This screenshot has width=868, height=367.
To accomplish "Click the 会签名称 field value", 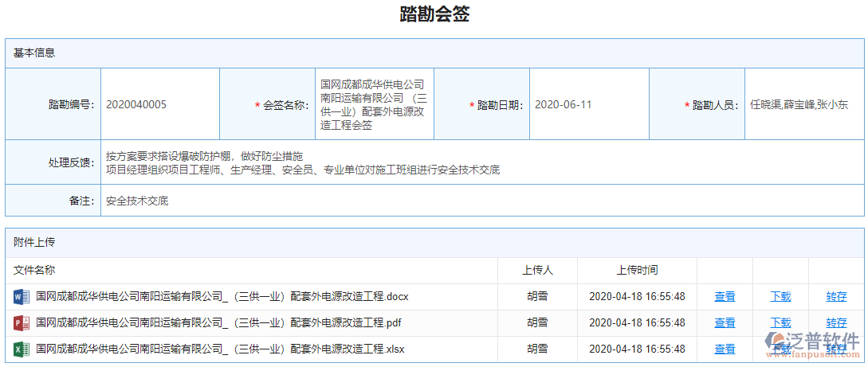I will (x=374, y=104).
